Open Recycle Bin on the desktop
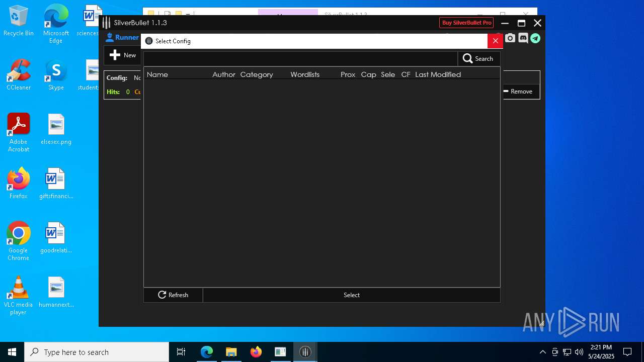 [x=19, y=21]
